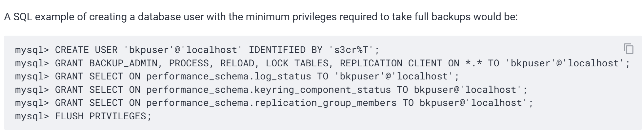644x135 pixels.
Task: Click the GRANT BACKUP_ADMIN statement line
Action: coord(322,63)
